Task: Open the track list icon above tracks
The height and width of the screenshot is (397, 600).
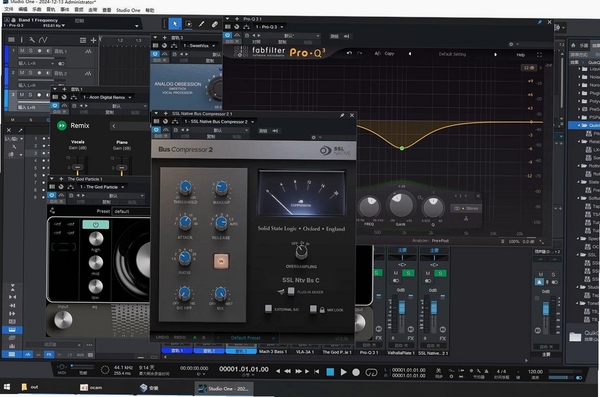Action: click(11, 39)
